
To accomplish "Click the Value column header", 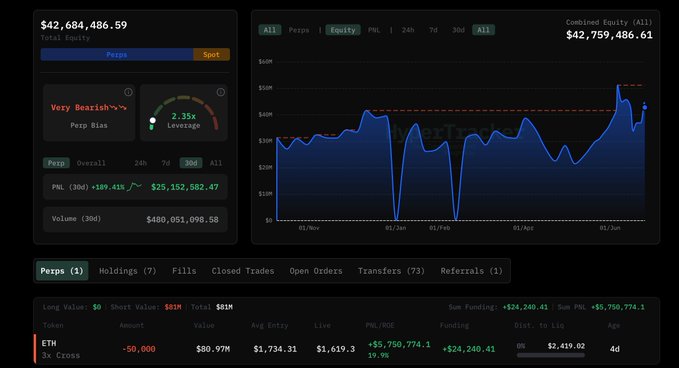I will point(204,325).
